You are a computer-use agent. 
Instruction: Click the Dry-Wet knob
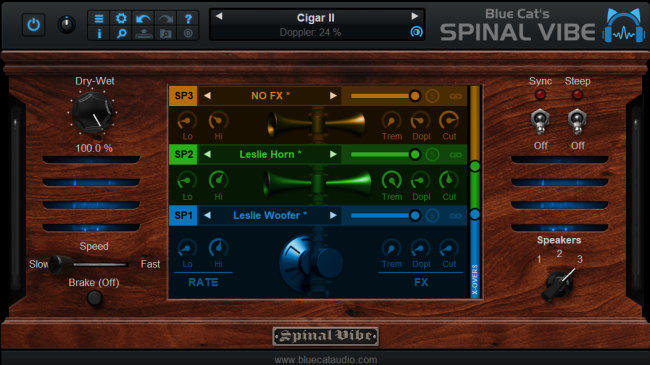pos(93,112)
